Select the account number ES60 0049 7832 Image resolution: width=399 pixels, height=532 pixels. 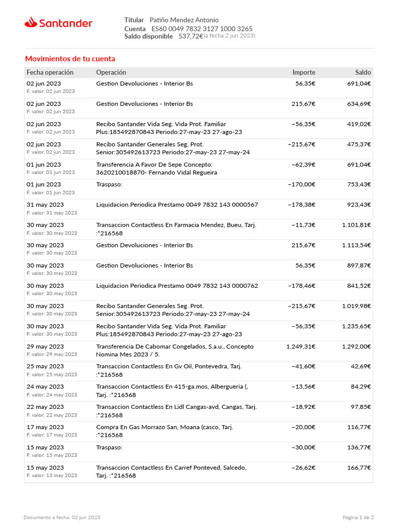[202, 29]
